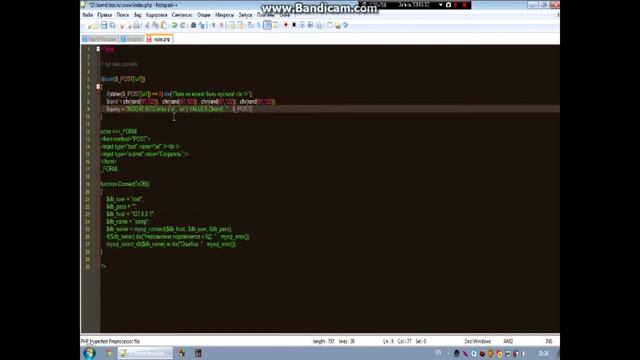Stop macro recording with the black square

pyautogui.click(x=294, y=25)
